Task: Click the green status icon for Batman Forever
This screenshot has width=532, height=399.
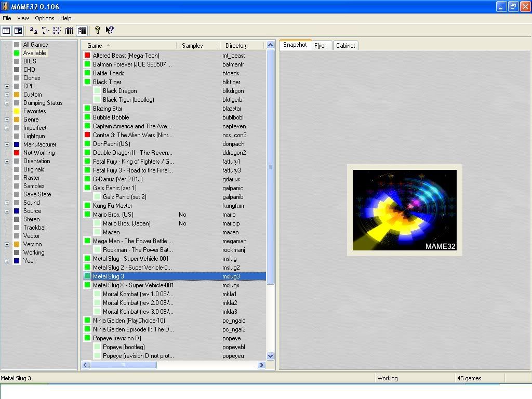Action: pyautogui.click(x=87, y=64)
